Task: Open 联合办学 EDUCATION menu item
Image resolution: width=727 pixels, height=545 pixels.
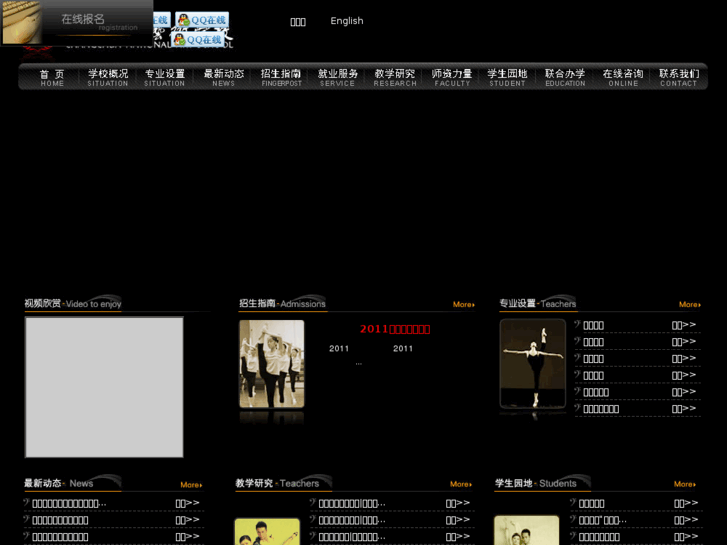Action: [565, 77]
